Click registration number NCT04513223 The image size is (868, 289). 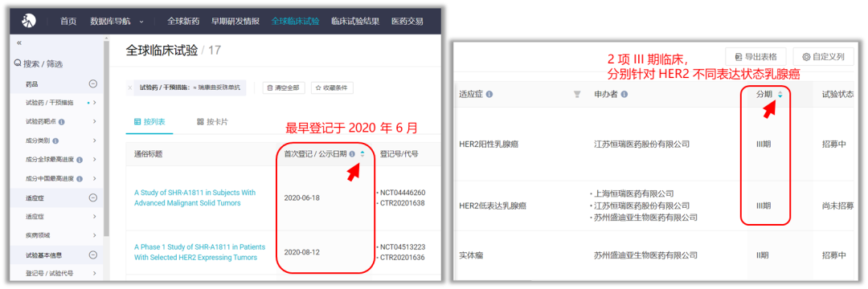point(402,246)
